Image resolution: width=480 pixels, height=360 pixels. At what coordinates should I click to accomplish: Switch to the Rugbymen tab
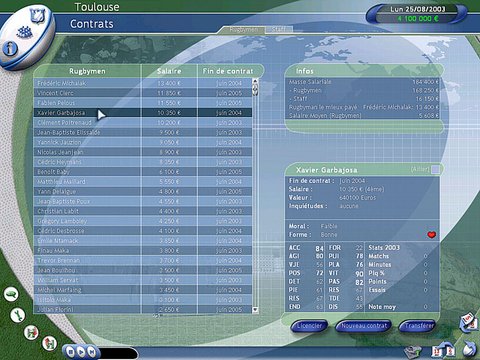243,30
